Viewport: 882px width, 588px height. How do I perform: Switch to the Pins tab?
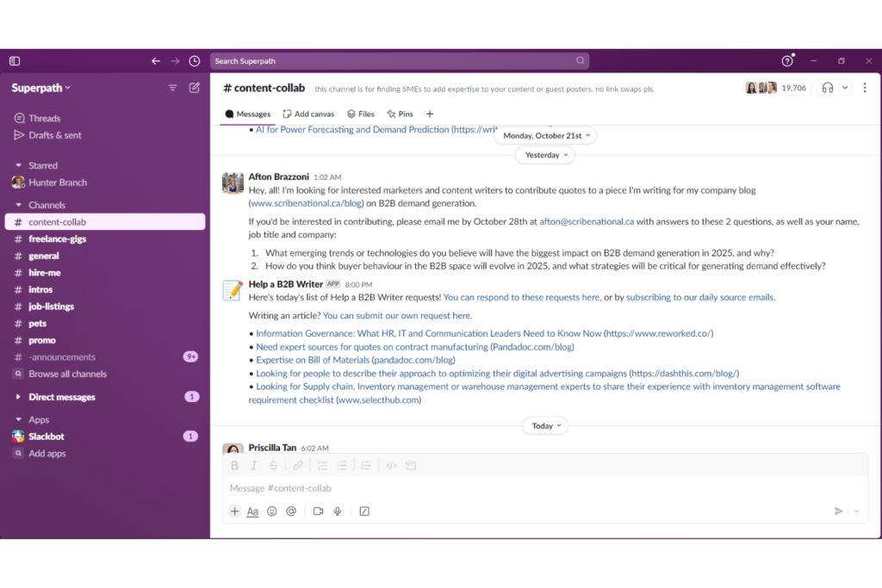[400, 114]
